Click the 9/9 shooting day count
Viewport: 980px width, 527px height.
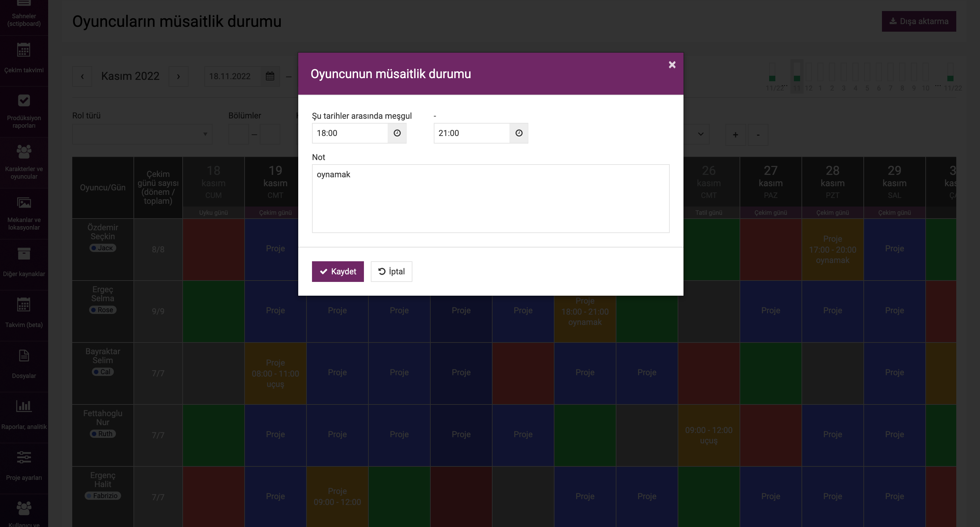[x=158, y=311]
